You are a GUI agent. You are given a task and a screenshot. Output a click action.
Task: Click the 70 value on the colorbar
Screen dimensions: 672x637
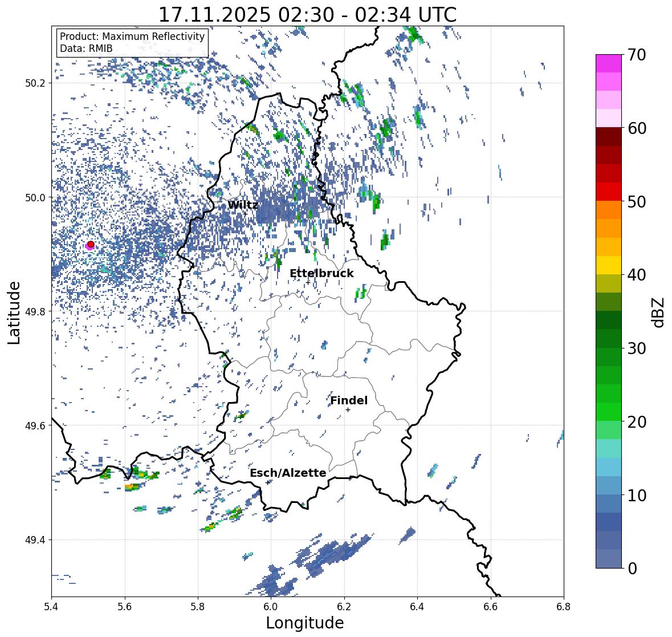coord(637,55)
